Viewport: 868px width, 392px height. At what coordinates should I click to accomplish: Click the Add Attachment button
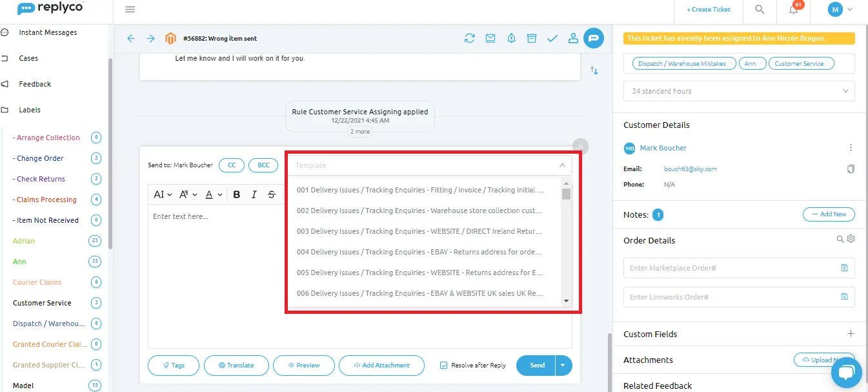pos(381,366)
